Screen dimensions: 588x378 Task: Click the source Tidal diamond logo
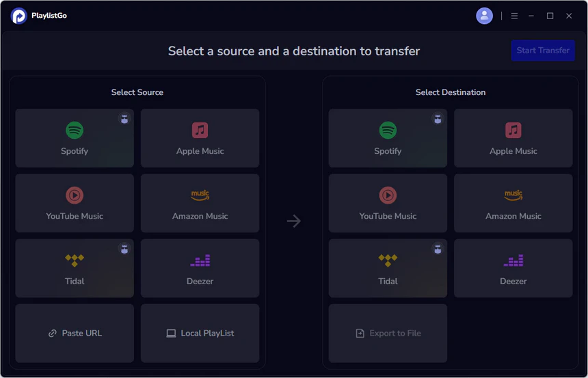pyautogui.click(x=75, y=260)
